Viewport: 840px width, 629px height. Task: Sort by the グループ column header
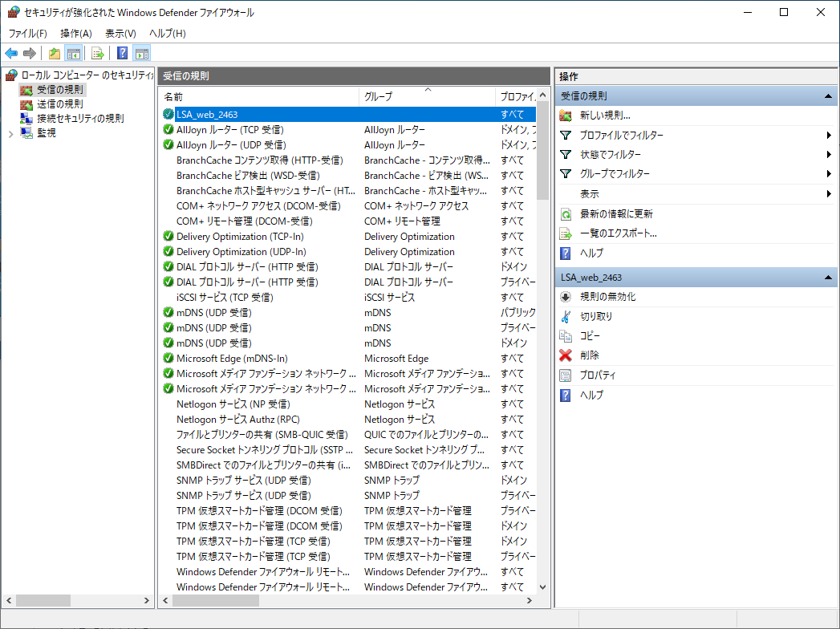pos(427,97)
